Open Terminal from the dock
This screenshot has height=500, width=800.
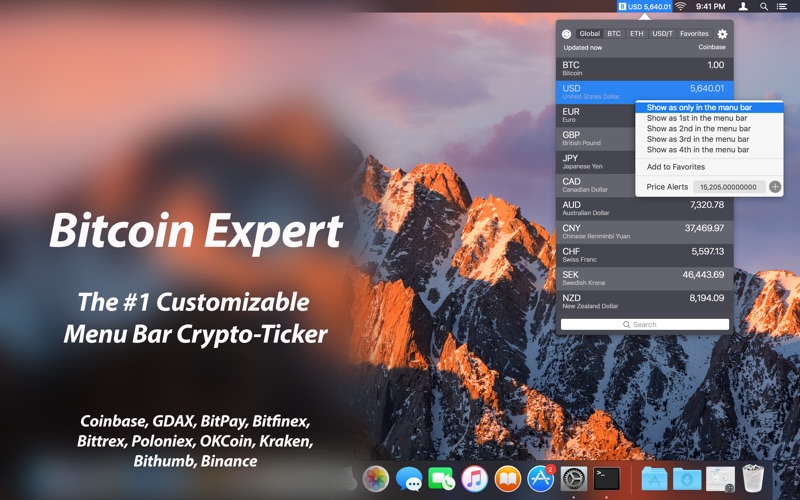(607, 479)
